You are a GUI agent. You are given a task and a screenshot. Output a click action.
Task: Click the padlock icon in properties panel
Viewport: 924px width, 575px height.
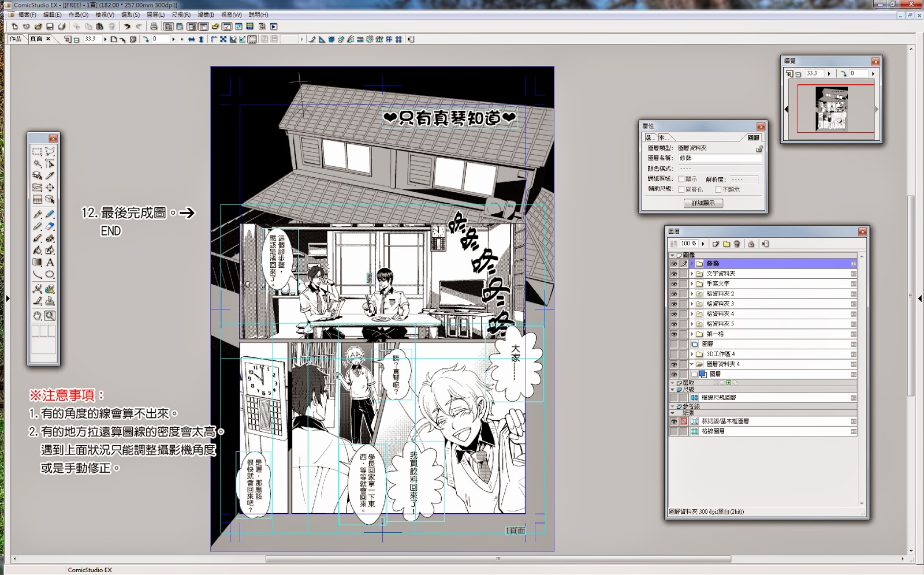pyautogui.click(x=759, y=148)
